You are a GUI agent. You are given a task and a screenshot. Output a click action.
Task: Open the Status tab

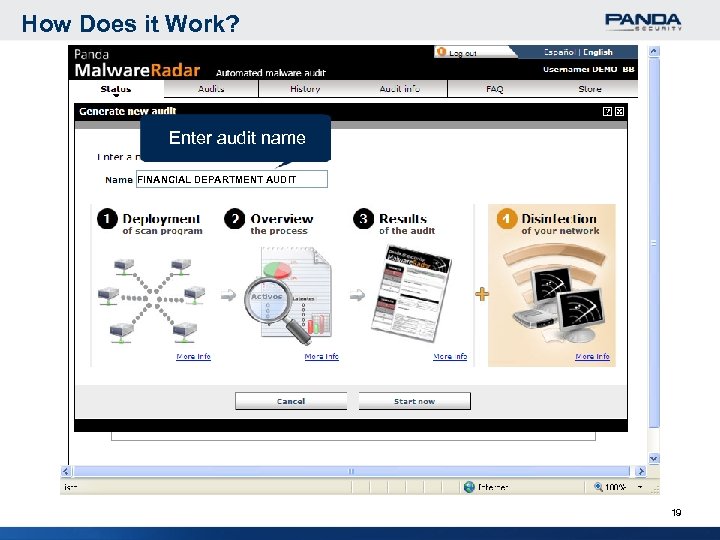tap(116, 89)
